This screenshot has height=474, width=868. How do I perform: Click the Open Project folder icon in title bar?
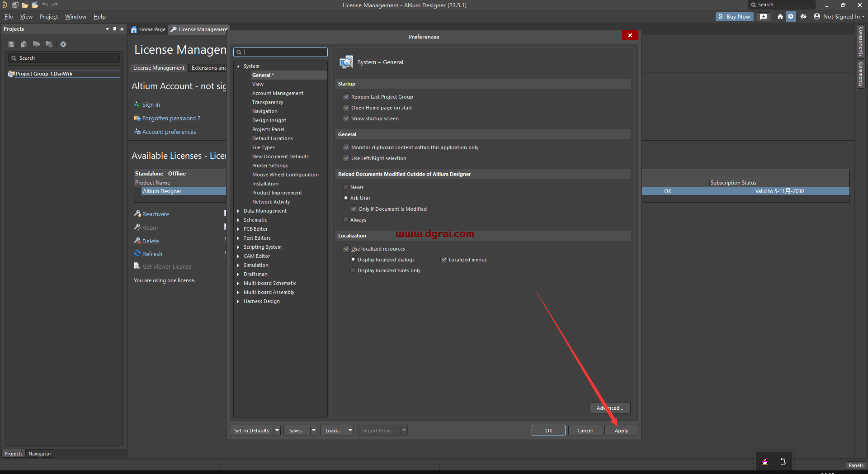tap(35, 5)
